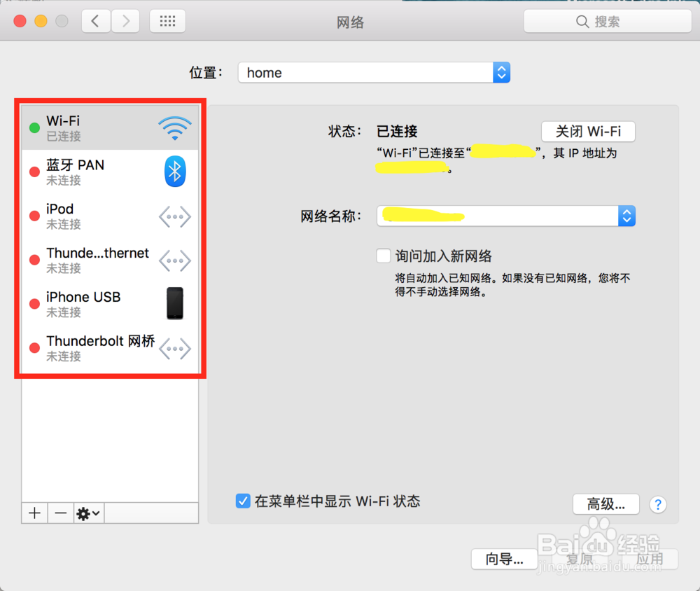Add a new network service with plus button
Screen dimensions: 700x591
[x=35, y=513]
